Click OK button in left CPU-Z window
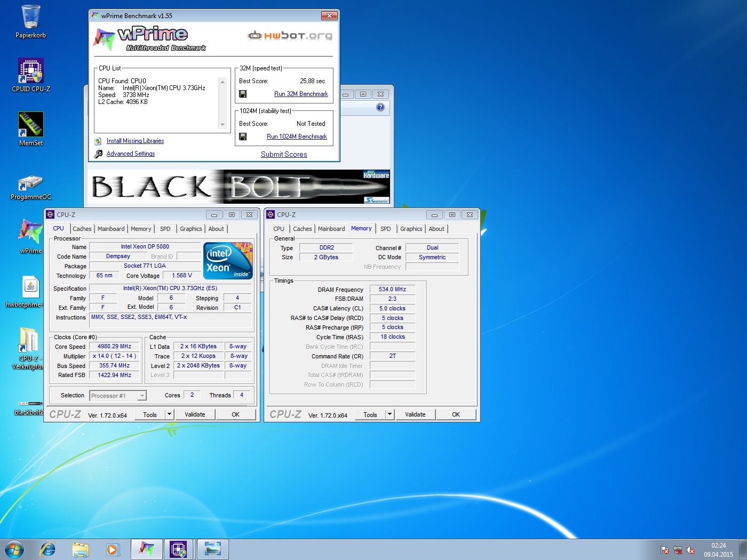This screenshot has height=560, width=747. click(235, 414)
